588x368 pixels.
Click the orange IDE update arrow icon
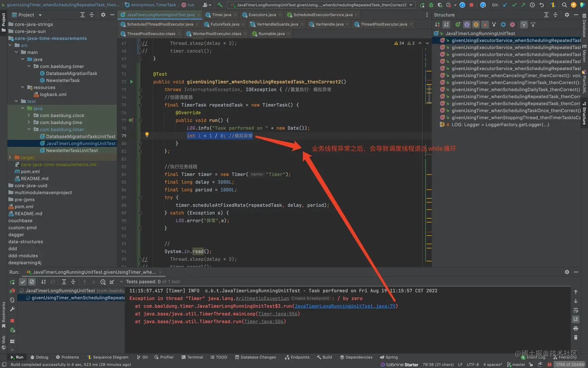point(574,5)
